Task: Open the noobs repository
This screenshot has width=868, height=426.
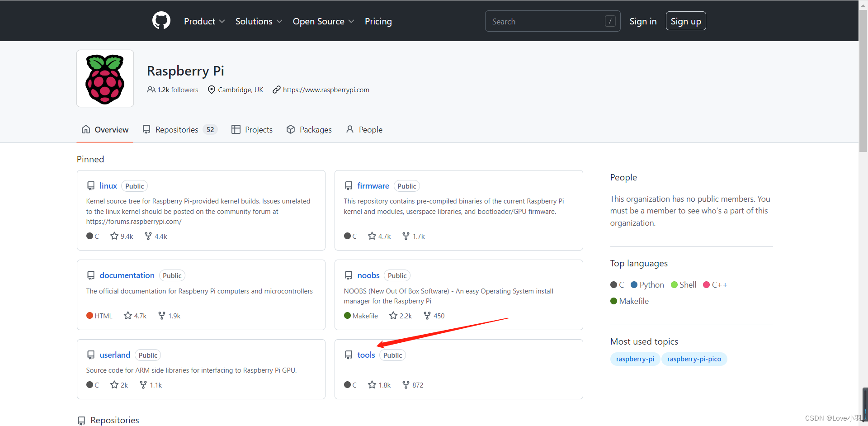Action: (x=368, y=275)
